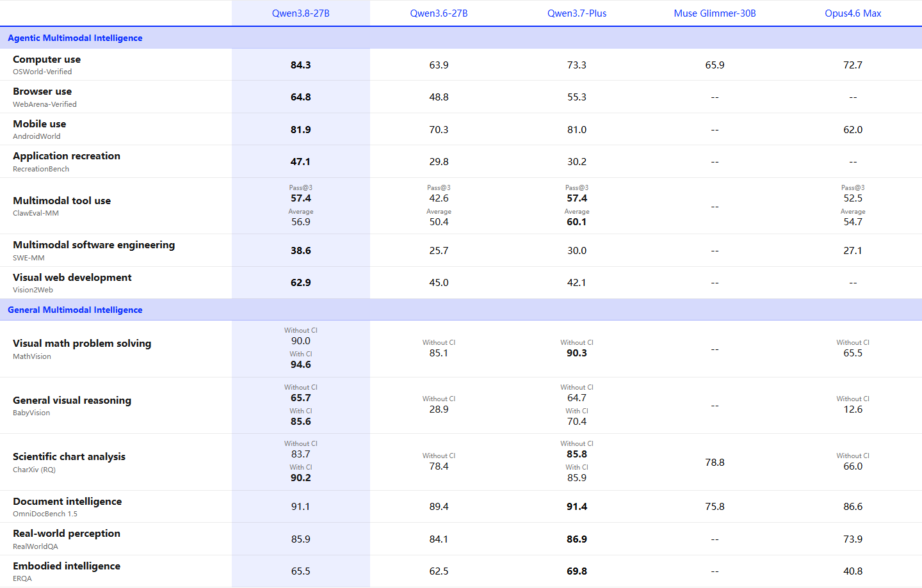Image resolution: width=922 pixels, height=588 pixels.
Task: Click Opus4.6 Max's 62.0 Mobile use score
Action: 853,130
